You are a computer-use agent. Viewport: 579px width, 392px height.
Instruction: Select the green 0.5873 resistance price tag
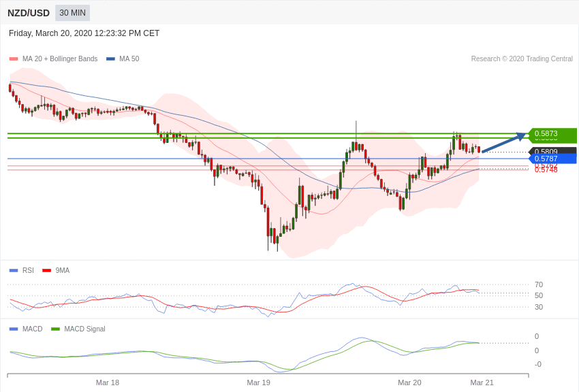(x=552, y=133)
